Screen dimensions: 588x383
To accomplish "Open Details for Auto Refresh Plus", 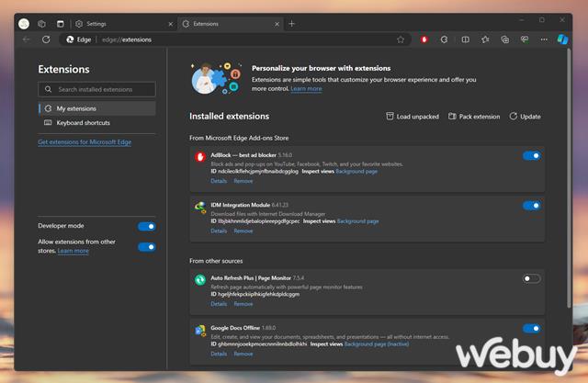I will pos(219,304).
